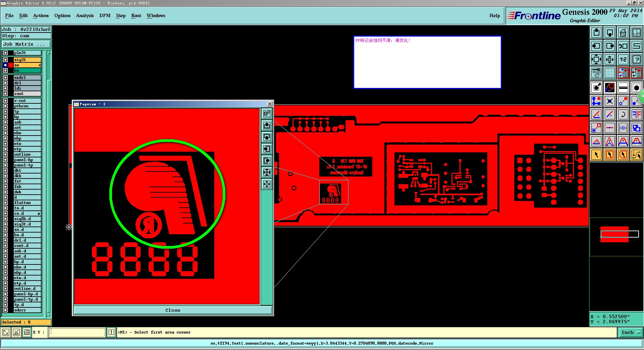Click the 1:2 scale zoom icon

pos(623,59)
